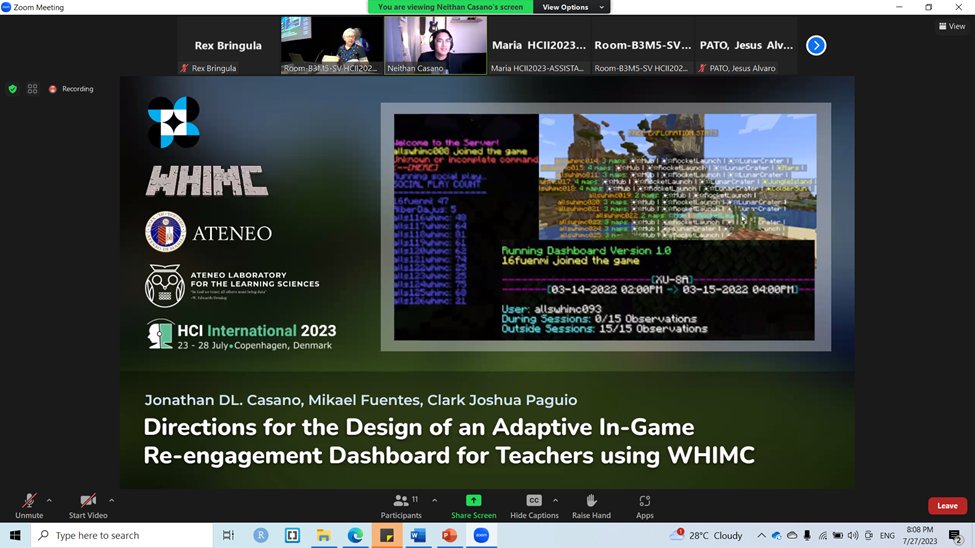Open the Windows notification center
Screen dimensions: 975x548
(x=955, y=535)
